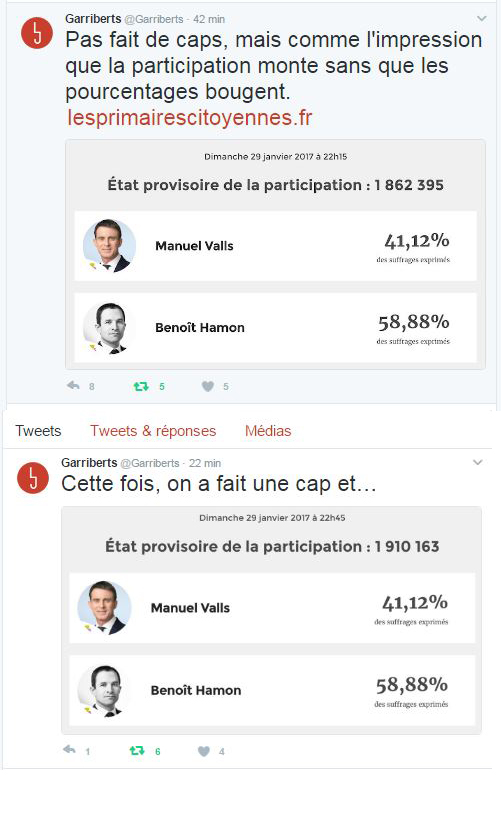The width and height of the screenshot is (501, 836).
Task: Open Garriberts avatar on first tweet
Action: 36,33
